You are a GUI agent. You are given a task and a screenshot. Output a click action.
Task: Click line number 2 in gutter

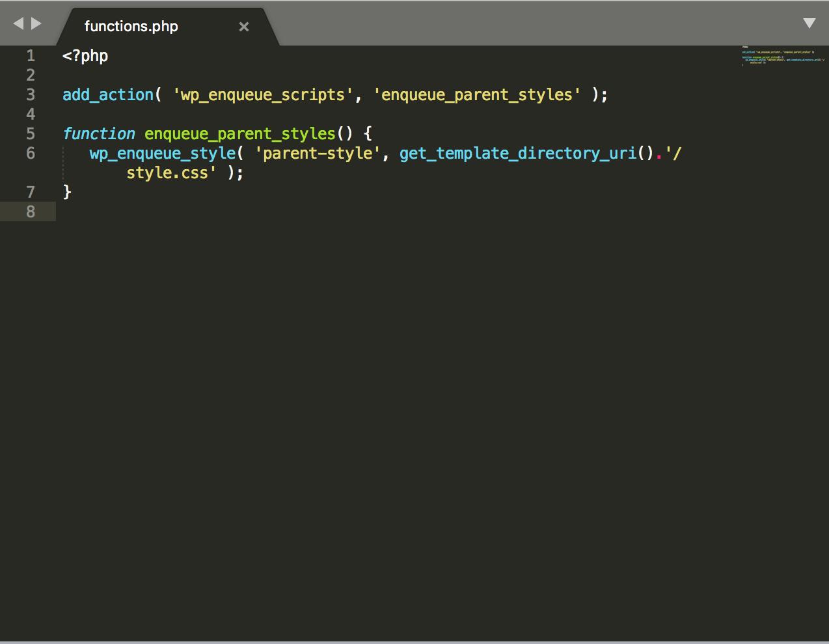[x=31, y=75]
